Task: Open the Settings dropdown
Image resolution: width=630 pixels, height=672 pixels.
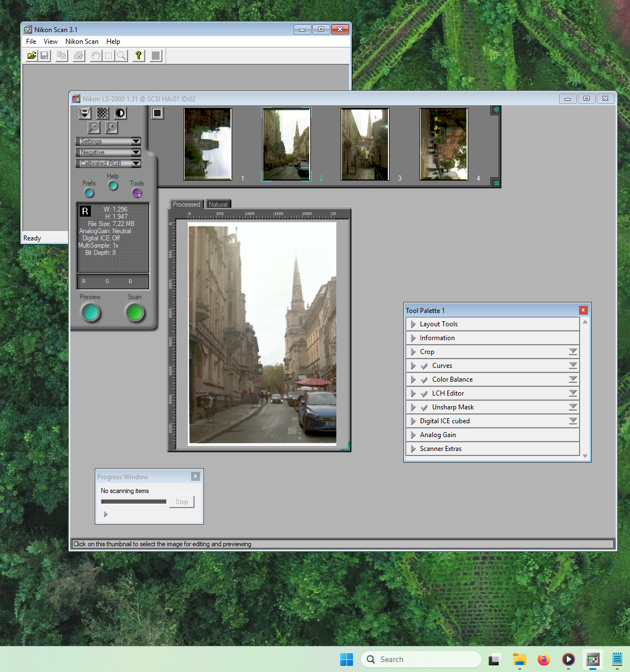Action: (107, 141)
